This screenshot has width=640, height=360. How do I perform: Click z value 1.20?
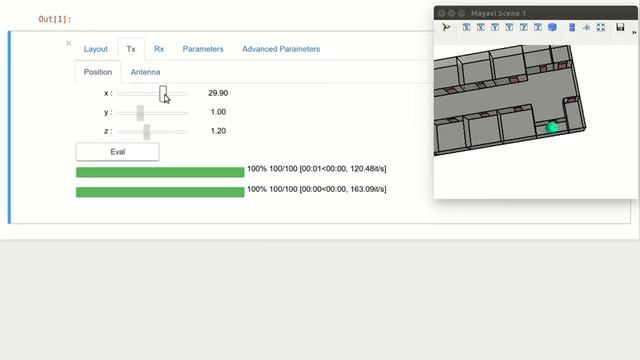[x=218, y=131]
